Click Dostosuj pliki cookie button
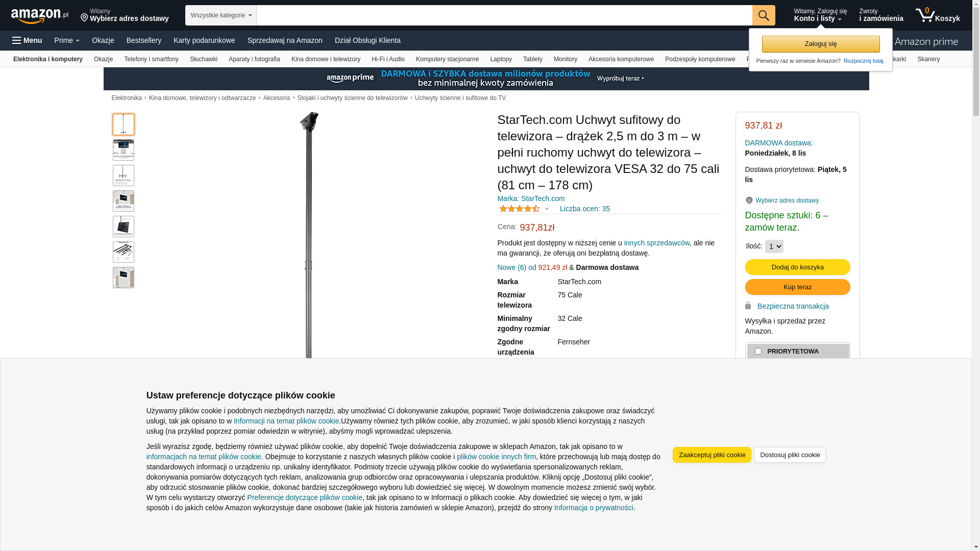The width and height of the screenshot is (980, 551). coord(790,455)
